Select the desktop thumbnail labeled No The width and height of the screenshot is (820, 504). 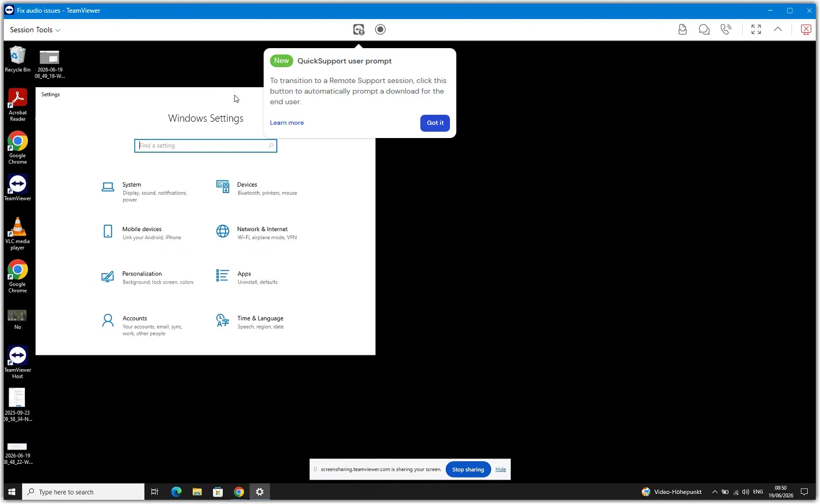pyautogui.click(x=17, y=320)
